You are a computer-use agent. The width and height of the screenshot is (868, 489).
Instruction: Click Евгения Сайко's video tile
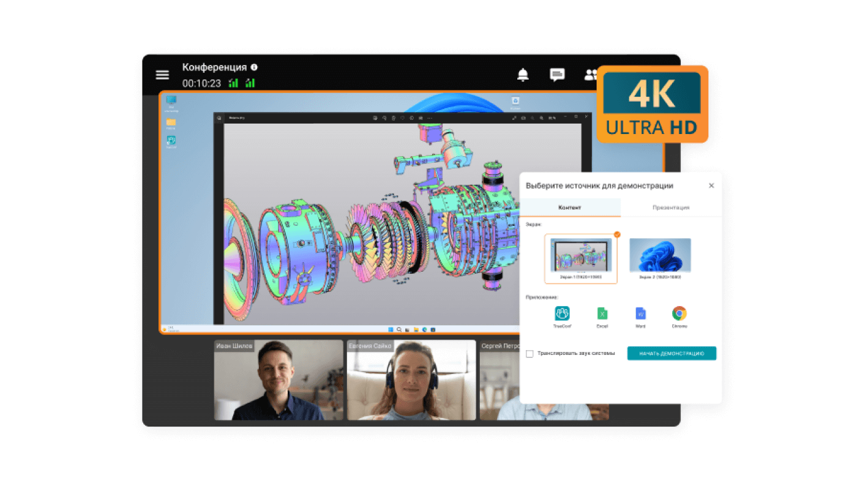click(411, 380)
